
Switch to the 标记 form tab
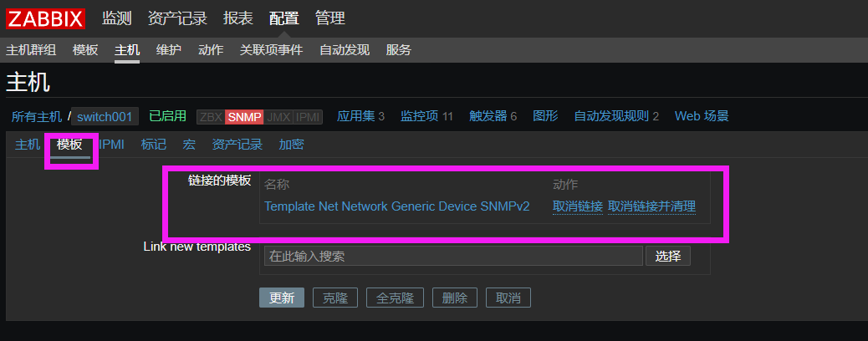click(x=153, y=145)
